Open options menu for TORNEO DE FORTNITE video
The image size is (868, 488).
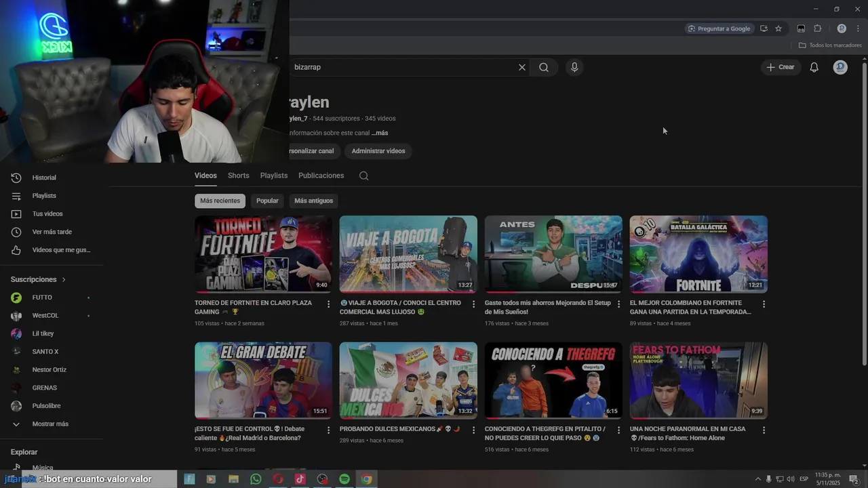[x=328, y=304]
